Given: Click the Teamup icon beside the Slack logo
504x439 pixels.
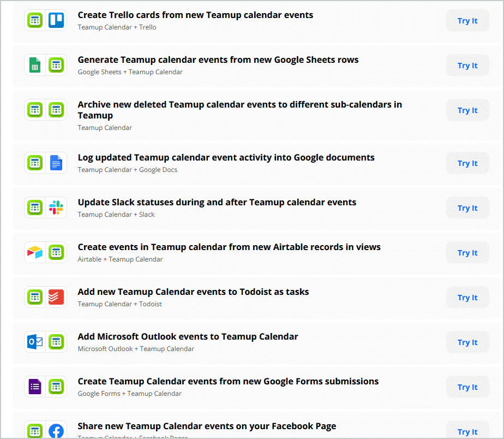Looking at the screenshot, I should tap(35, 207).
